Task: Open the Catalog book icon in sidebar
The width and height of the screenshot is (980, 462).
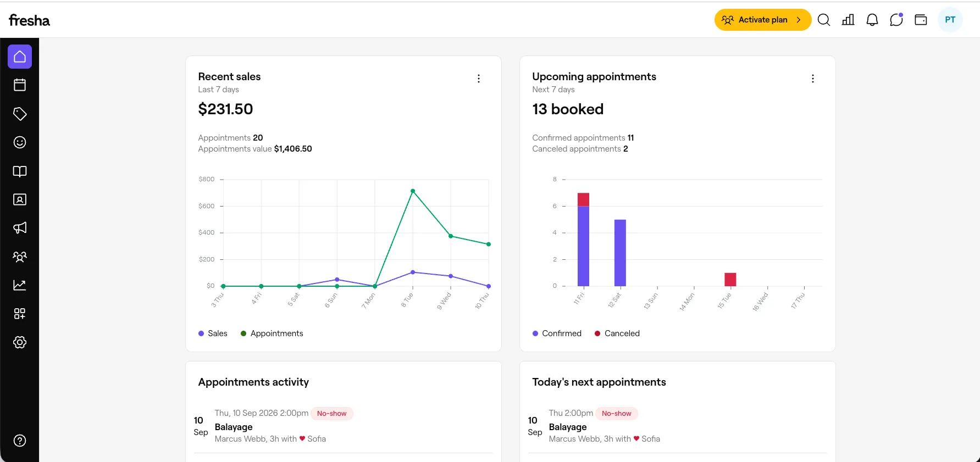Action: 20,171
